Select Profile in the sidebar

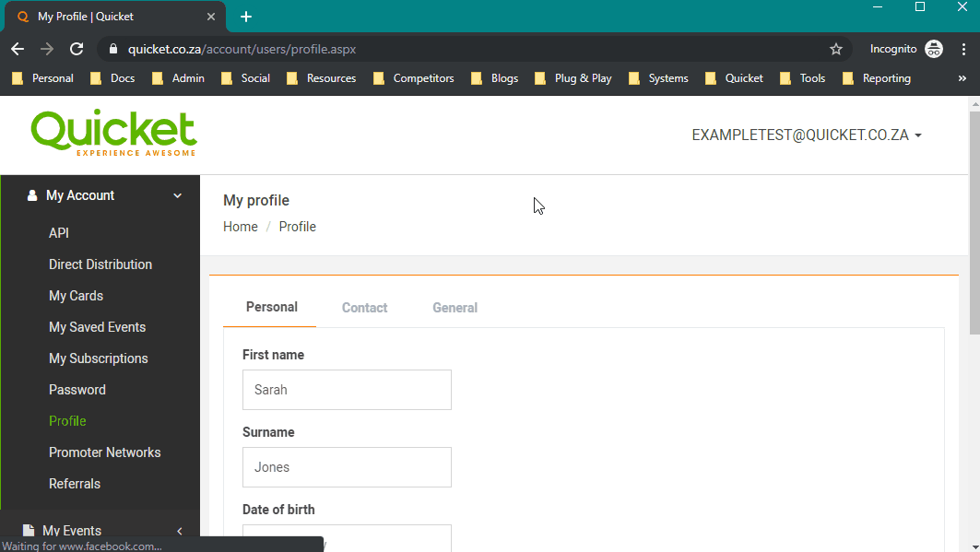pyautogui.click(x=67, y=421)
